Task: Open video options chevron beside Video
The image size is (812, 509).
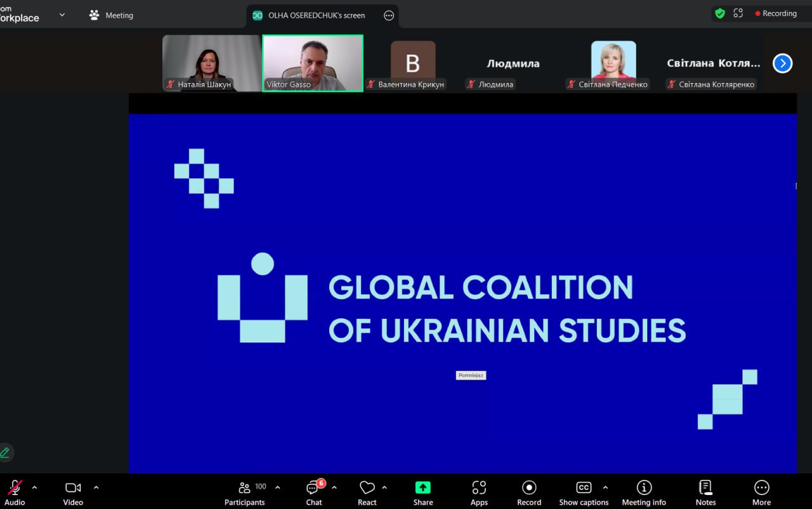Action: [x=96, y=487]
